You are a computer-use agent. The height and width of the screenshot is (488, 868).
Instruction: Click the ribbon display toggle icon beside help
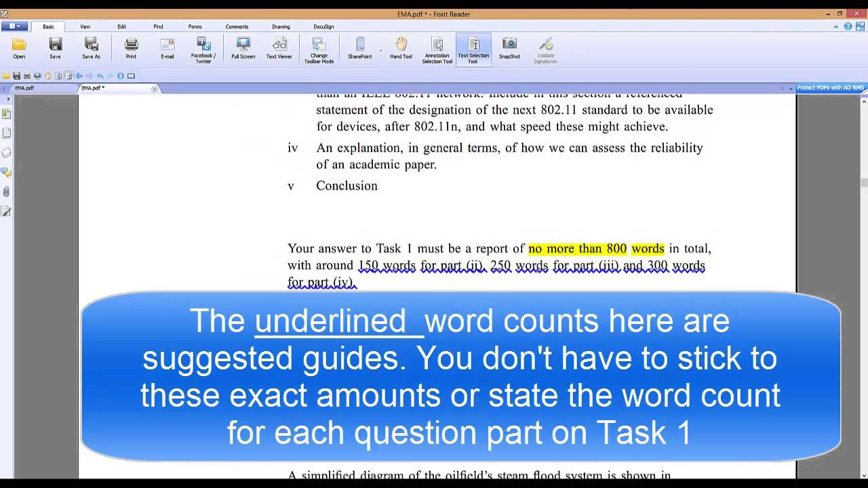tap(859, 26)
